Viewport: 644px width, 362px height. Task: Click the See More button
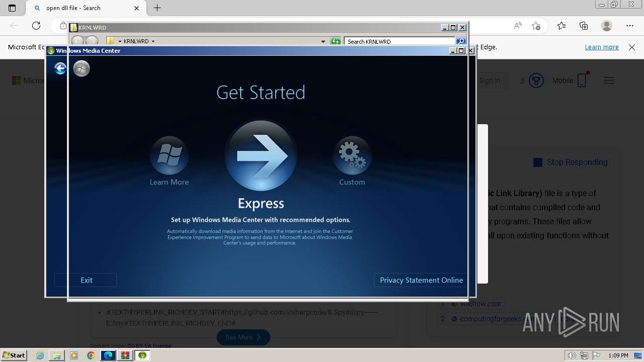tap(243, 337)
